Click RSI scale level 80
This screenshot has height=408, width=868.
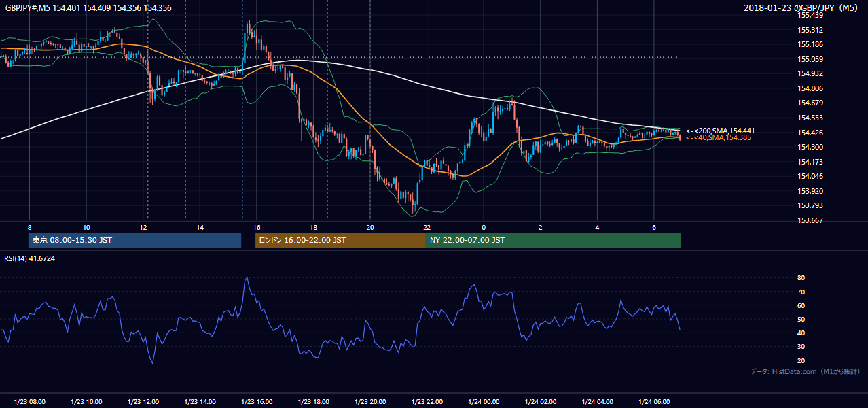[x=801, y=278]
